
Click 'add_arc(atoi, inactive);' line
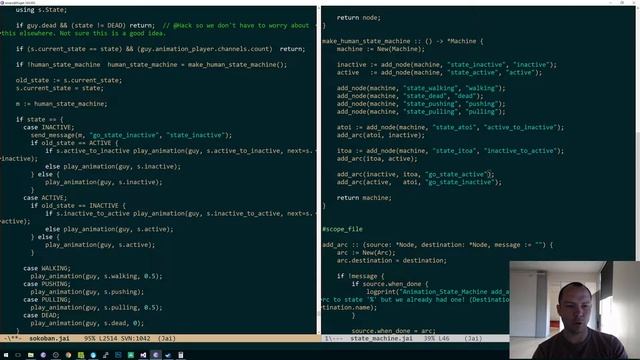(380, 136)
